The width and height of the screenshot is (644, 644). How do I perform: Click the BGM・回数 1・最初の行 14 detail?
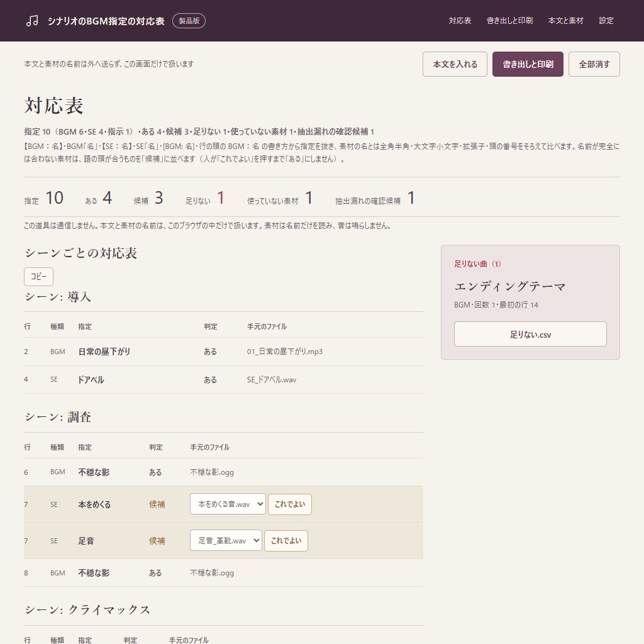[496, 305]
